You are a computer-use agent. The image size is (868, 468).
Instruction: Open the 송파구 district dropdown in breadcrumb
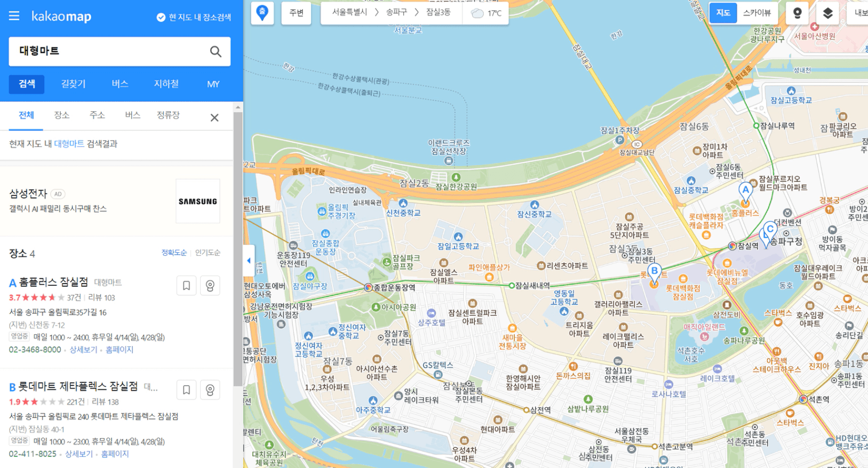[396, 12]
